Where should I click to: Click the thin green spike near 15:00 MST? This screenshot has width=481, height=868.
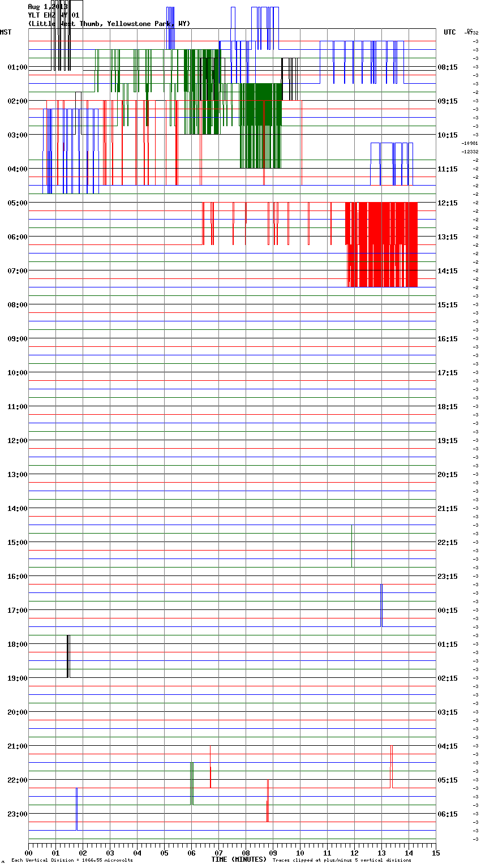[x=352, y=546]
